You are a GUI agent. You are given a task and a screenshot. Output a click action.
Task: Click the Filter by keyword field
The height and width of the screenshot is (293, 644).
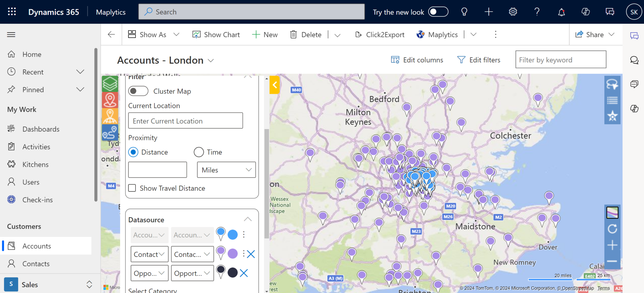coord(560,59)
